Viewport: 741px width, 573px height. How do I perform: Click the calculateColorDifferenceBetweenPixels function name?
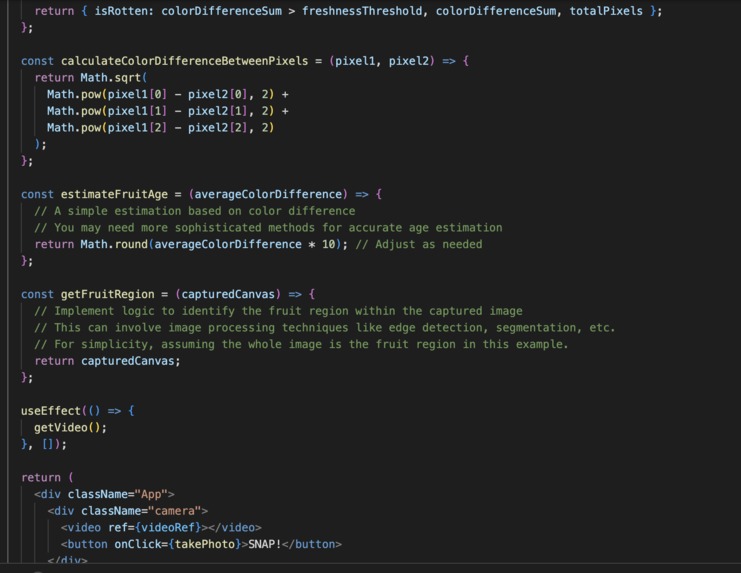184,61
